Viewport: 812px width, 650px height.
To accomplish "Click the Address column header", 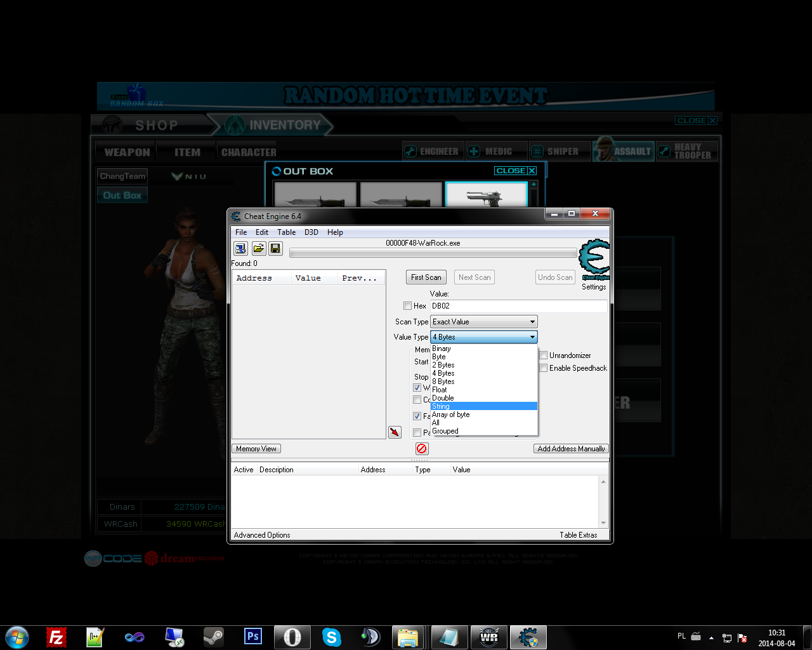I will [x=261, y=278].
